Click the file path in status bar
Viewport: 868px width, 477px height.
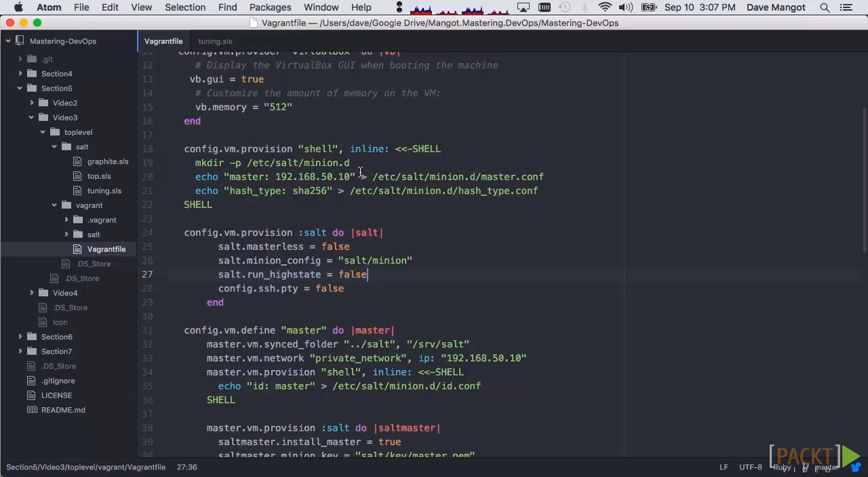point(85,468)
